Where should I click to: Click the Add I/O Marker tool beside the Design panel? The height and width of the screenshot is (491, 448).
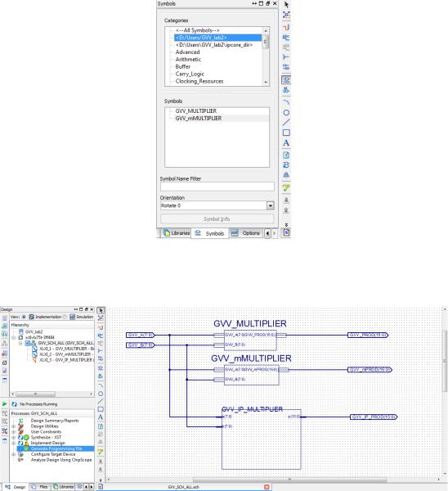click(x=101, y=358)
